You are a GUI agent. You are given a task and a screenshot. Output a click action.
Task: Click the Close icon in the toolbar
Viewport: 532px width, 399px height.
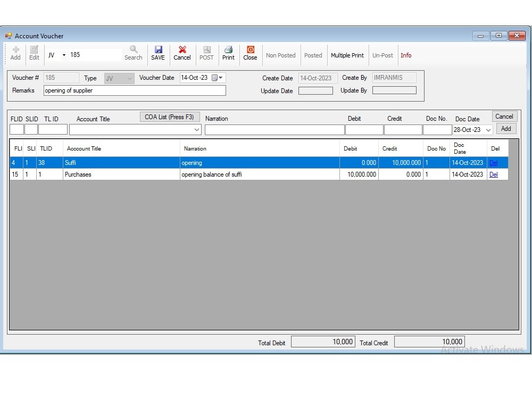pos(250,53)
